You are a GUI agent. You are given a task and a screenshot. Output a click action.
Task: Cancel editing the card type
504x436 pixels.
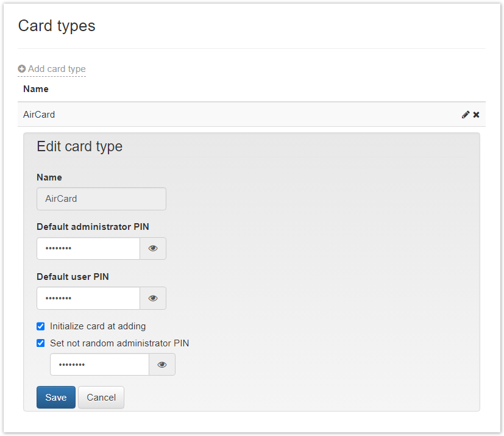pyautogui.click(x=101, y=398)
